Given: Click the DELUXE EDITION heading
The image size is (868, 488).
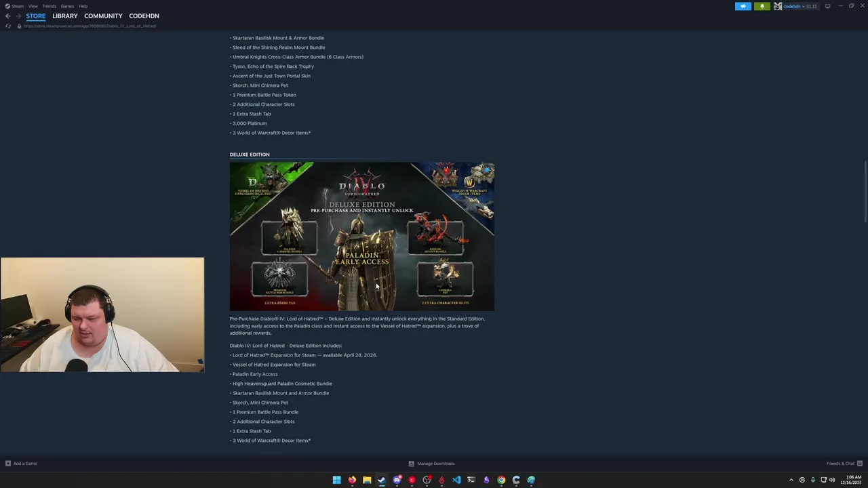Looking at the screenshot, I should click(250, 155).
